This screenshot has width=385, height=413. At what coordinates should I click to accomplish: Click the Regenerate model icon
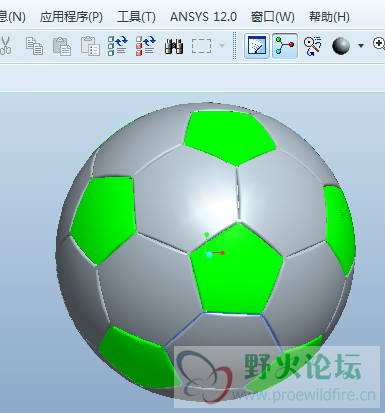pyautogui.click(x=118, y=46)
